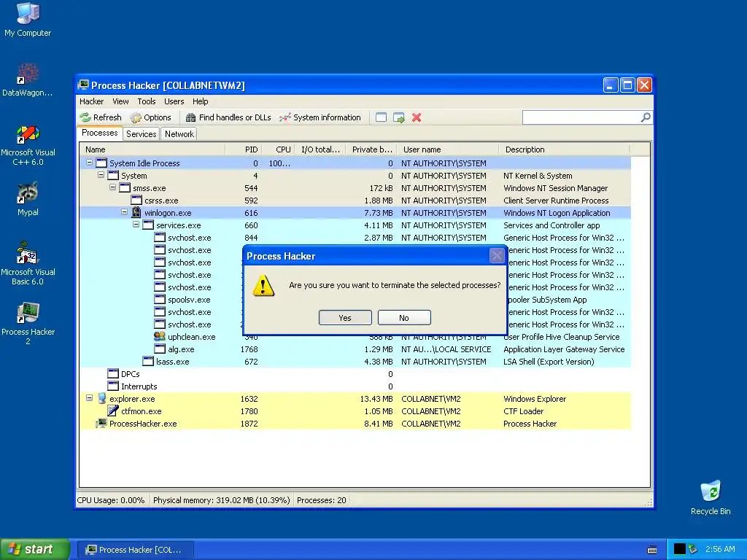Collapse the winlogon.exe tree node
This screenshot has width=747, height=560.
click(124, 212)
